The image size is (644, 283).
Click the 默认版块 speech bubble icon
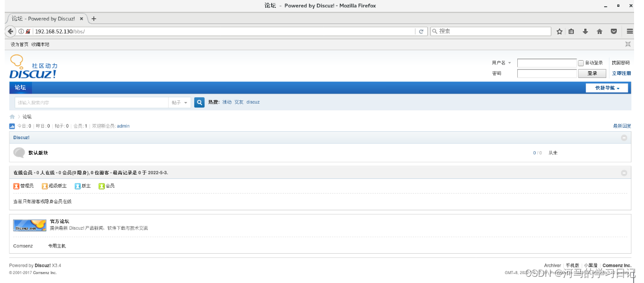19,153
